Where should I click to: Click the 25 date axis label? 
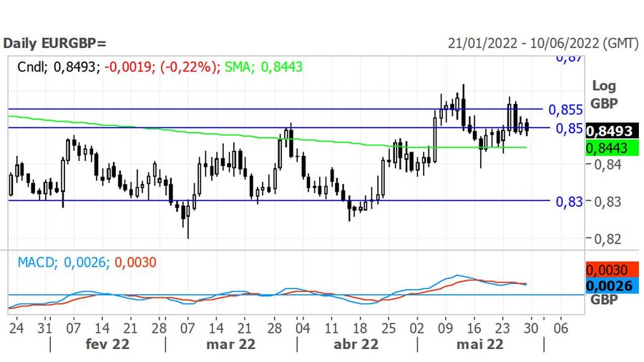pyautogui.click(x=389, y=328)
